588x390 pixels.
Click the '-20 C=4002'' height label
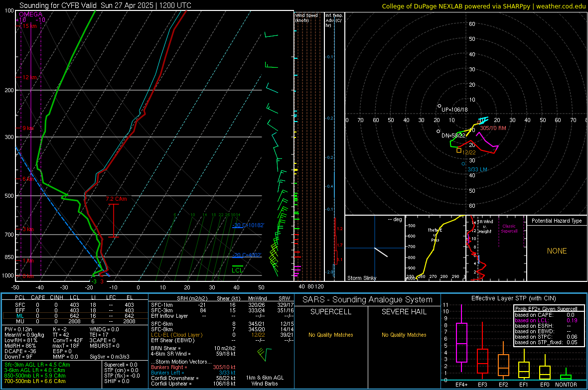(x=247, y=255)
